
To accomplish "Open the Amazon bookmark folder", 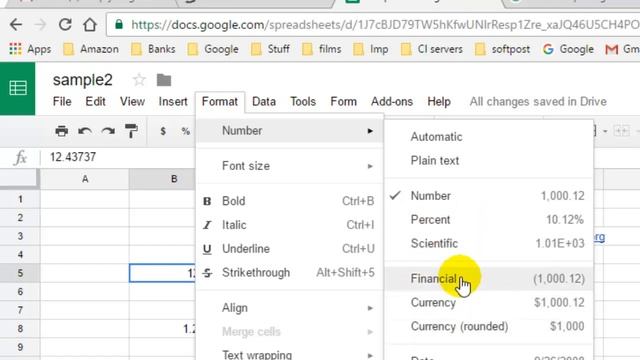I will pyautogui.click(x=91, y=49).
